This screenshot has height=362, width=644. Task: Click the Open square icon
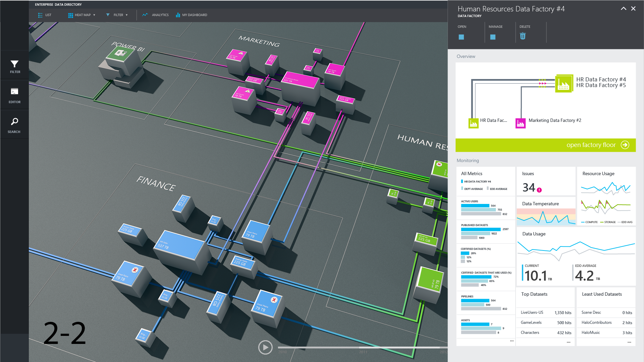[461, 37]
